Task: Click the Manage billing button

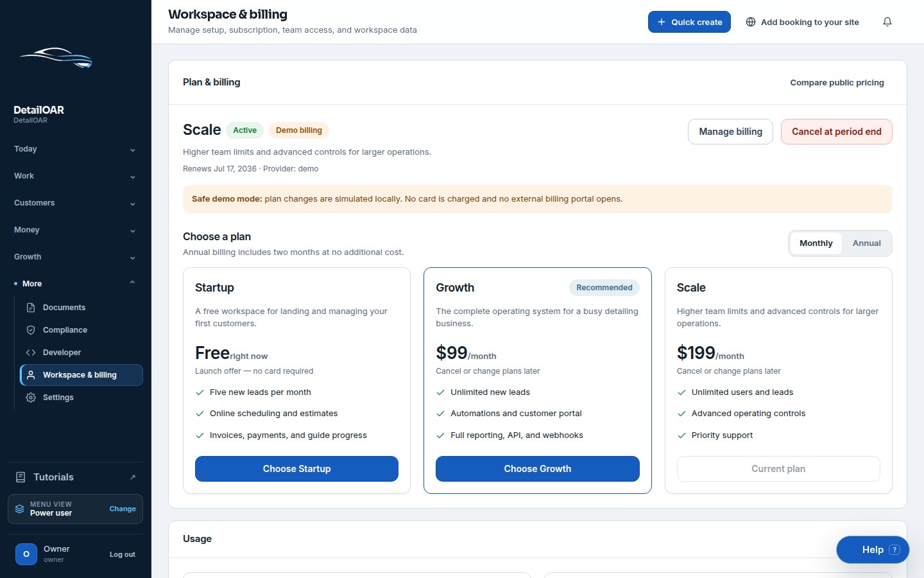Action: 730,132
